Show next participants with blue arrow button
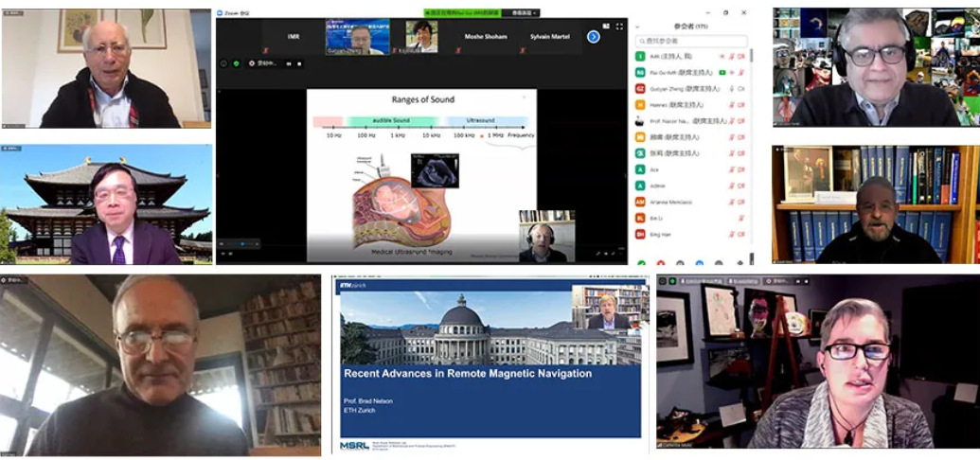The width and height of the screenshot is (980, 460). (x=593, y=37)
